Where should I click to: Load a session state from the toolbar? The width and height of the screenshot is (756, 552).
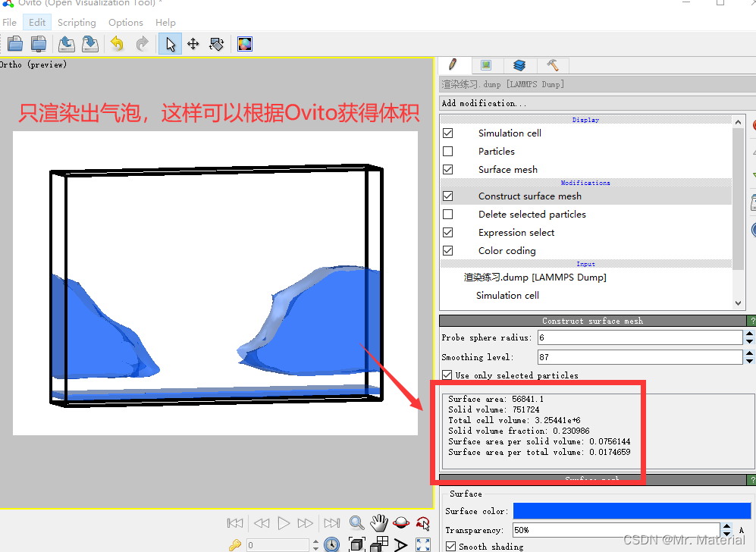(66, 44)
